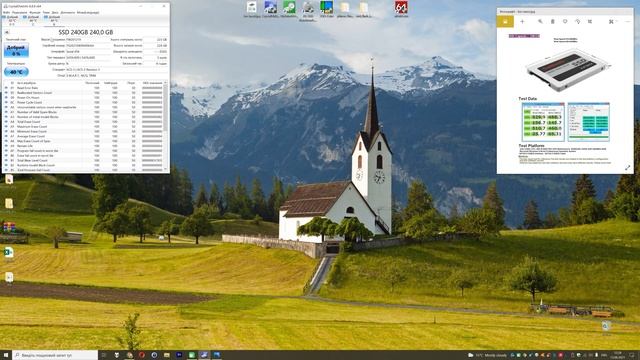Click the green benchmark screenshot under Test Data
640x360 pixels.
[543, 122]
